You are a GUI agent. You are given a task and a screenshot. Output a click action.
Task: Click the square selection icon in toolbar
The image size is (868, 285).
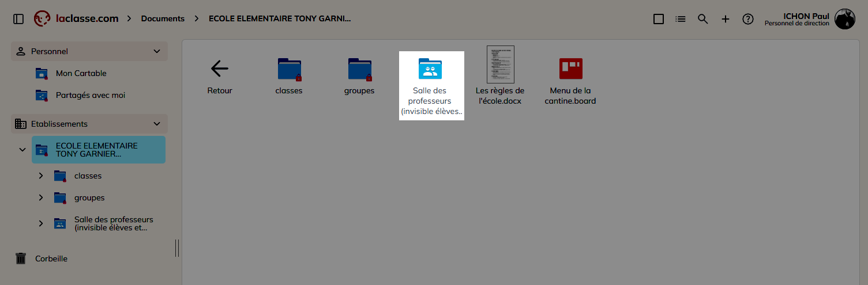point(659,19)
